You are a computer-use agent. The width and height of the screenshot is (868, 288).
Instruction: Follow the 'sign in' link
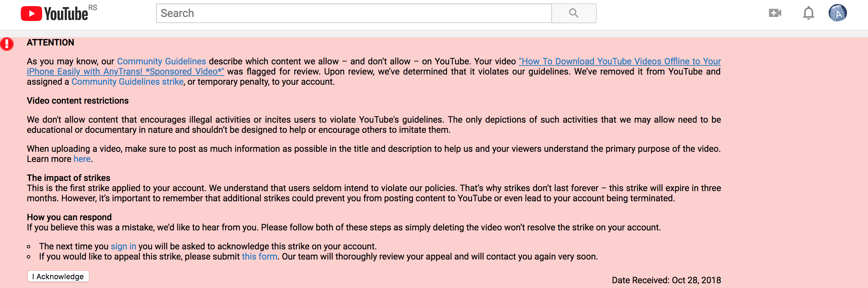[x=123, y=246]
